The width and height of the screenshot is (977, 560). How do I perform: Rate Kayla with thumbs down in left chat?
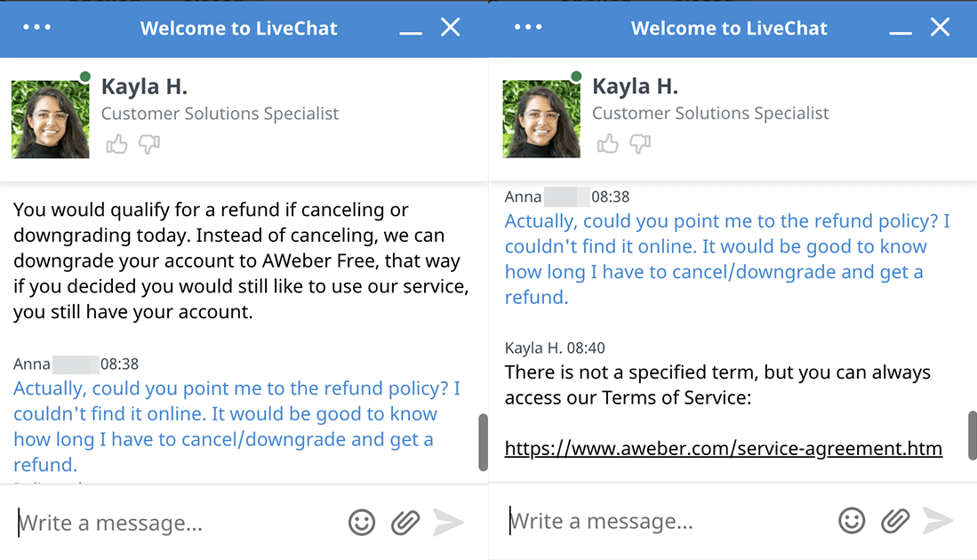point(149,145)
